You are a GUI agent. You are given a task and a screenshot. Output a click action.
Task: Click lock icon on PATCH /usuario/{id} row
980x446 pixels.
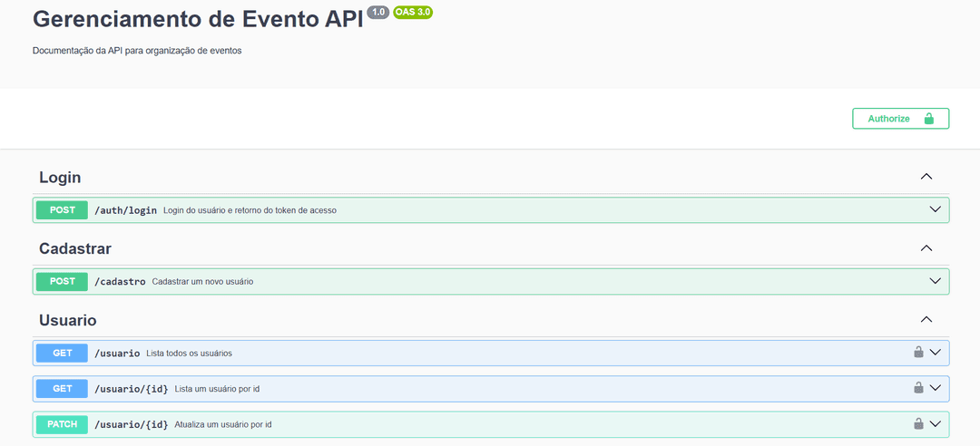click(x=918, y=423)
